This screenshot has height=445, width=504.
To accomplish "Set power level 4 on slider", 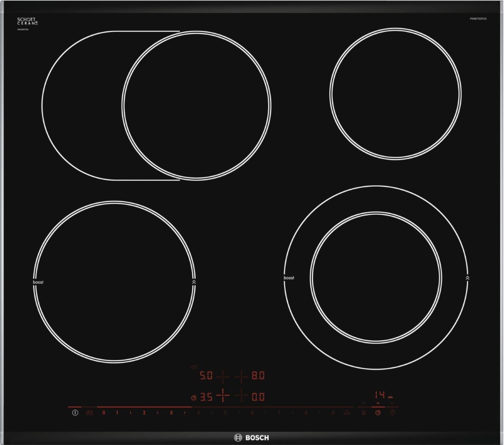I will (198, 413).
